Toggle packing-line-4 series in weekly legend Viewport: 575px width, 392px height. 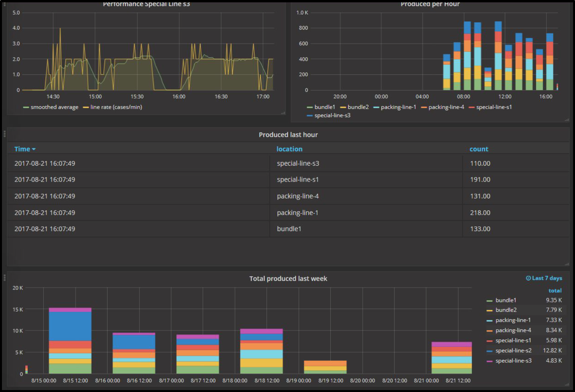tap(513, 330)
